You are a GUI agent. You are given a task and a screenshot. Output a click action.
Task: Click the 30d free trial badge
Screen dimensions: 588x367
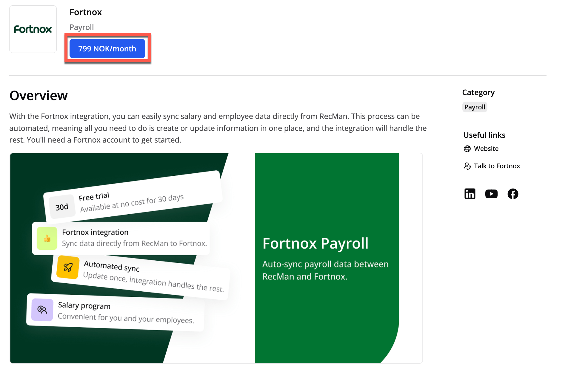[62, 207]
